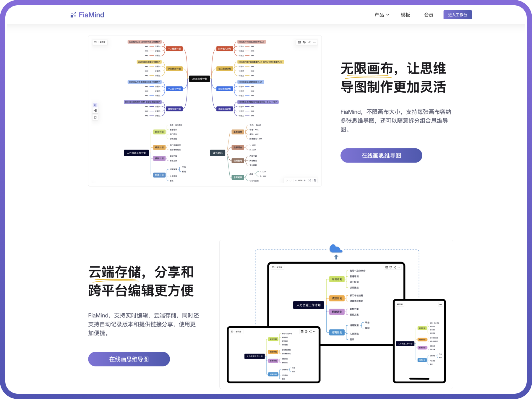The image size is (532, 399).
Task: Select 培训计划 node in top canvas preview
Action: [x=159, y=132]
